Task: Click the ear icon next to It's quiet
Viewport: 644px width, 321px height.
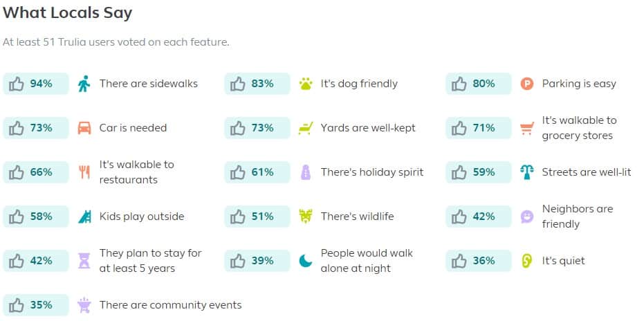Action: (527, 261)
